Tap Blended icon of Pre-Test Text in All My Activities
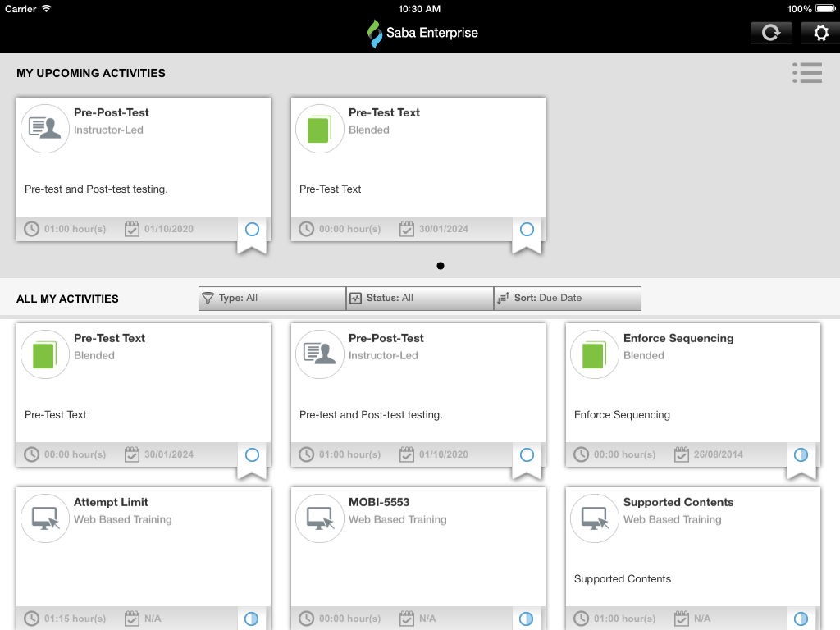This screenshot has width=840, height=630. pos(45,354)
